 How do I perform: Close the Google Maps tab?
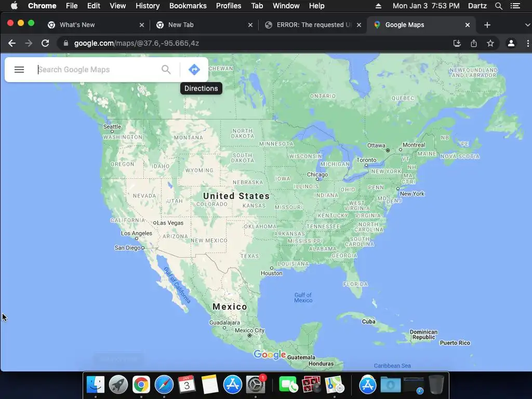pyautogui.click(x=468, y=25)
